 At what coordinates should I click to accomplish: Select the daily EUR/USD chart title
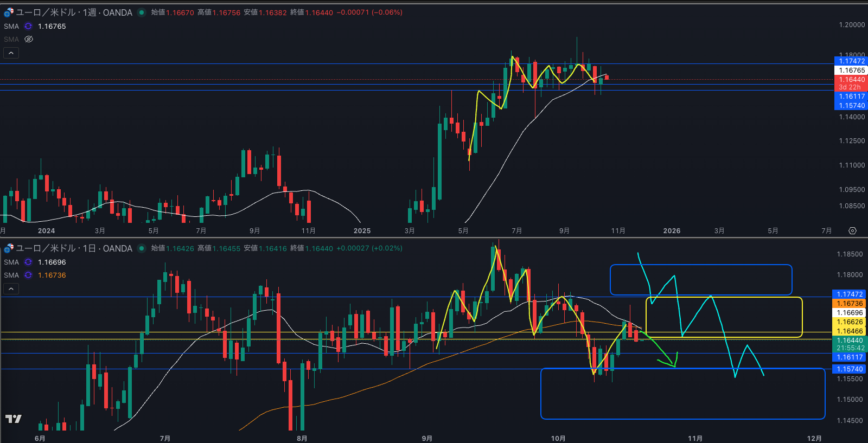(74, 248)
